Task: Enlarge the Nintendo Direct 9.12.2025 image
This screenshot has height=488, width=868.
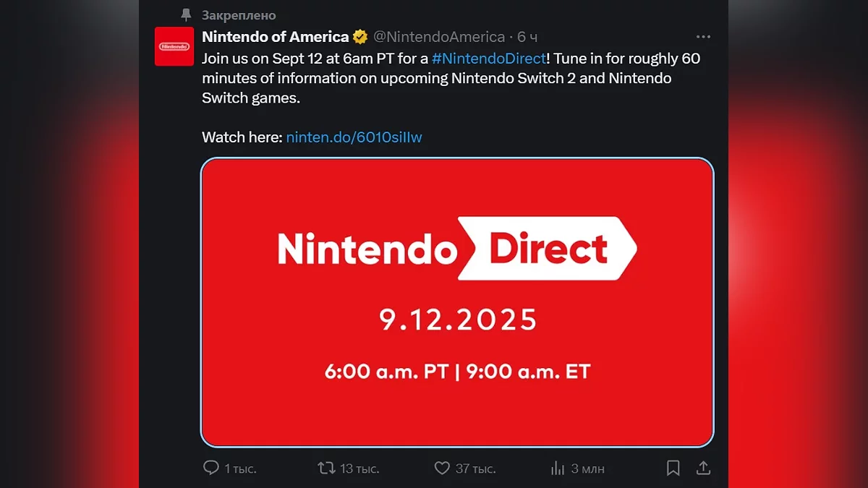Action: 457,301
